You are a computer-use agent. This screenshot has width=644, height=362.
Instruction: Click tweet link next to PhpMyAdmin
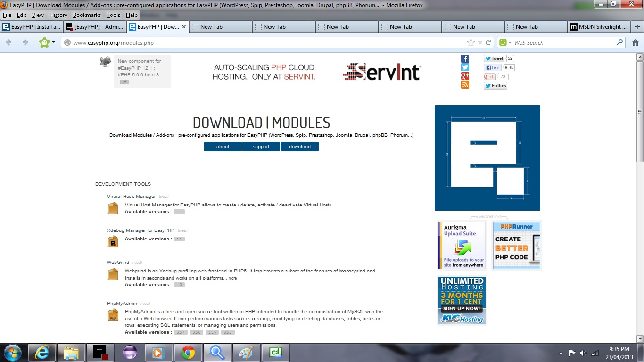coord(145,304)
